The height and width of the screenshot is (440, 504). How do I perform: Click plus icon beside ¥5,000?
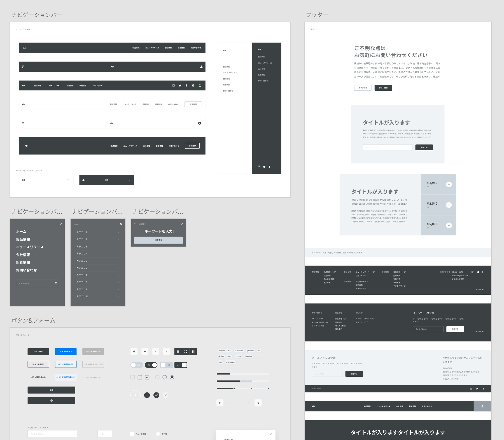[x=449, y=226]
